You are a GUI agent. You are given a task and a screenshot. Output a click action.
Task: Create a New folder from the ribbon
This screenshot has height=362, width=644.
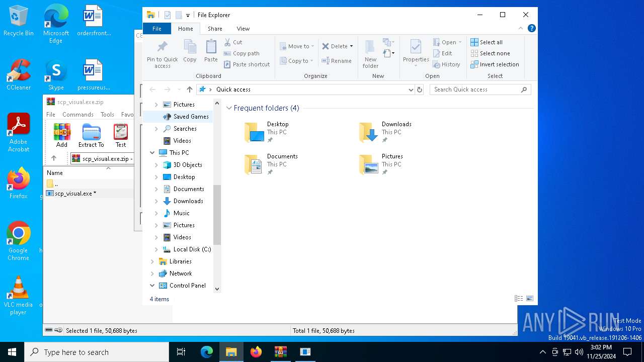370,54
